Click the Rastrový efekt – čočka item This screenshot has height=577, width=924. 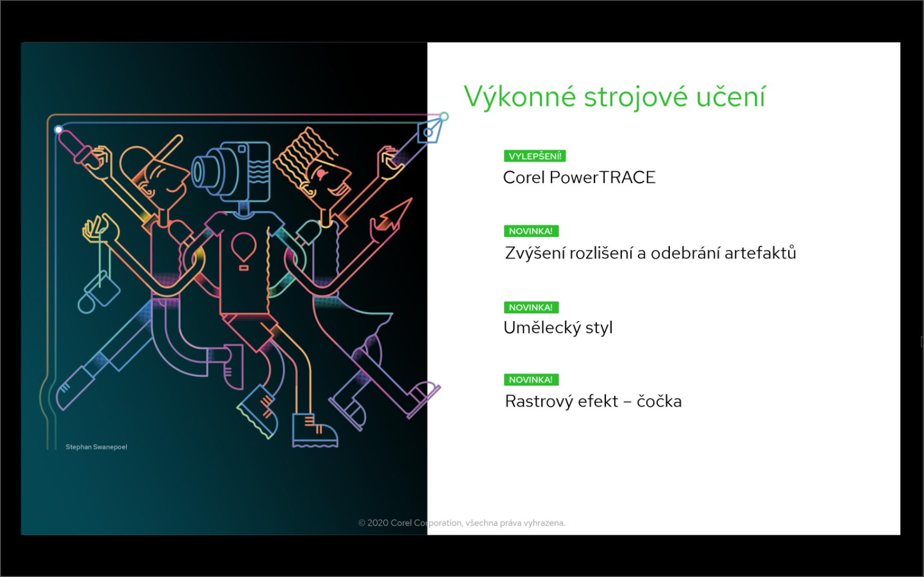pyautogui.click(x=593, y=401)
